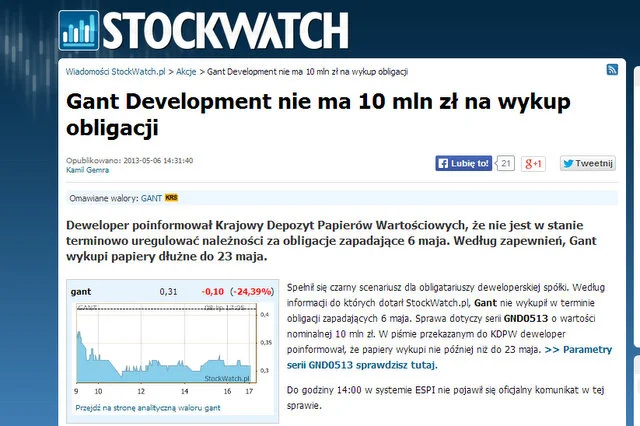The width and height of the screenshot is (640, 426).
Task: Open 'Wiadomości StockWatch.pl' breadcrumb link
Action: coord(116,72)
